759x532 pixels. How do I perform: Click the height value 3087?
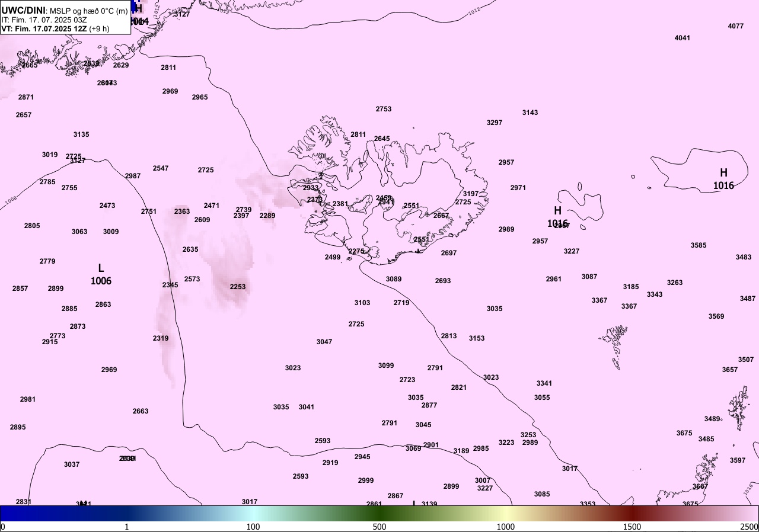point(589,277)
